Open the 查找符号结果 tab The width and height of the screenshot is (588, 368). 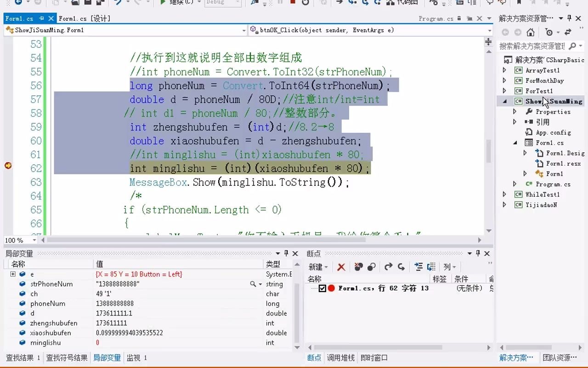coord(67,357)
